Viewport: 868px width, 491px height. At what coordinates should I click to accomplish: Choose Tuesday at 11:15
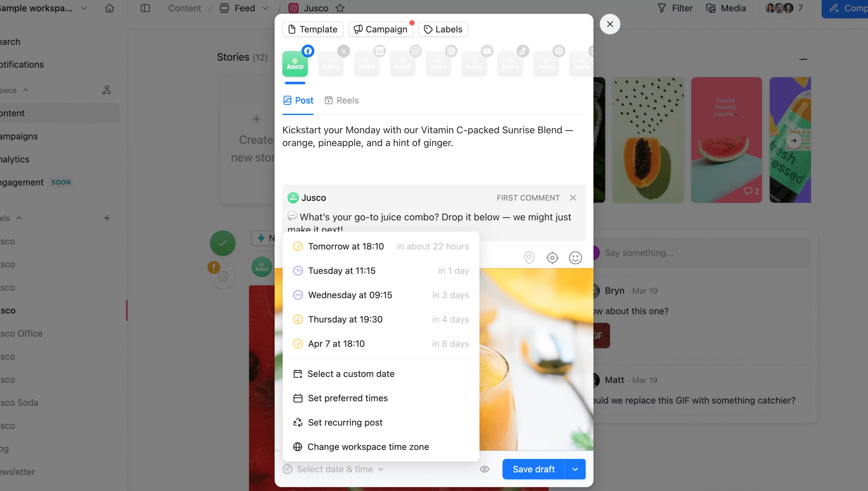pos(381,271)
